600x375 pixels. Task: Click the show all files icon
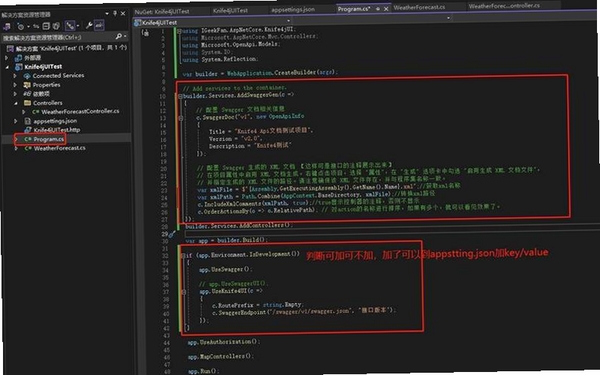[x=56, y=26]
